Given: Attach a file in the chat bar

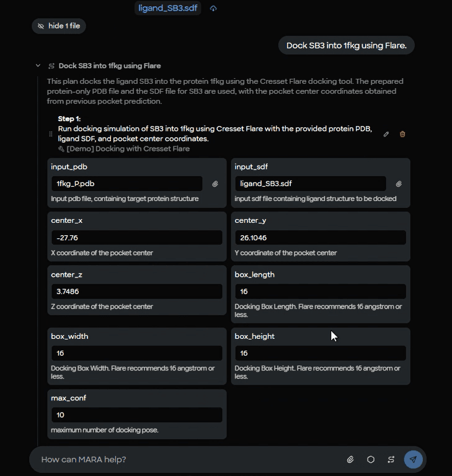Looking at the screenshot, I should pos(350,459).
